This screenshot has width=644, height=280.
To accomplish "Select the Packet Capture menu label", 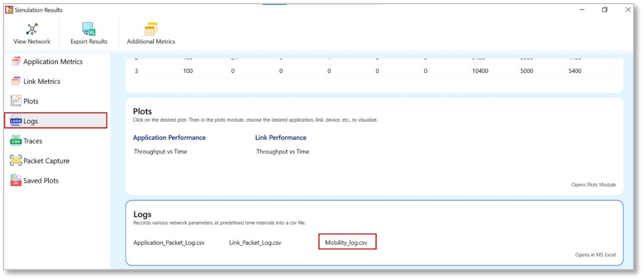I will pyautogui.click(x=46, y=161).
